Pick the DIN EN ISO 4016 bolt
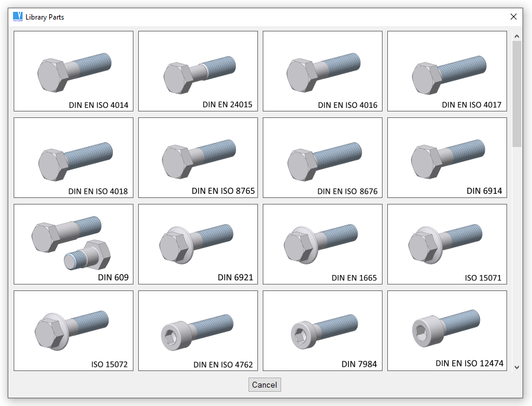Screen dimensions: 532x406 (323, 71)
